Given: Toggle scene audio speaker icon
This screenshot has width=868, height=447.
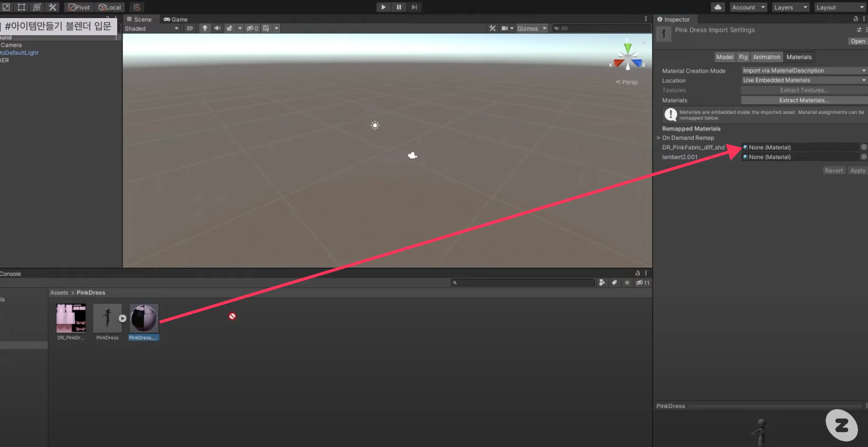Looking at the screenshot, I should click(x=217, y=28).
